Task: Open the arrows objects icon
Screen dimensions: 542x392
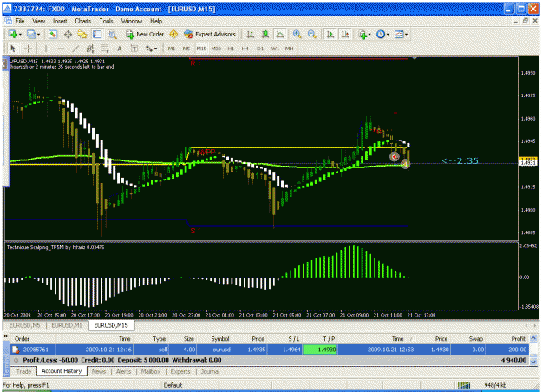Action: click(149, 49)
